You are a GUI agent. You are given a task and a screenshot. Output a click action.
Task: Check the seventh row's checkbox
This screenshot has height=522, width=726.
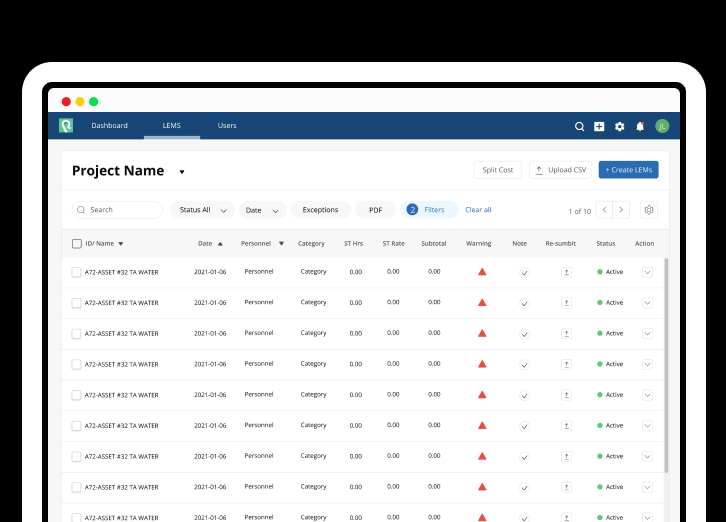tap(76, 457)
